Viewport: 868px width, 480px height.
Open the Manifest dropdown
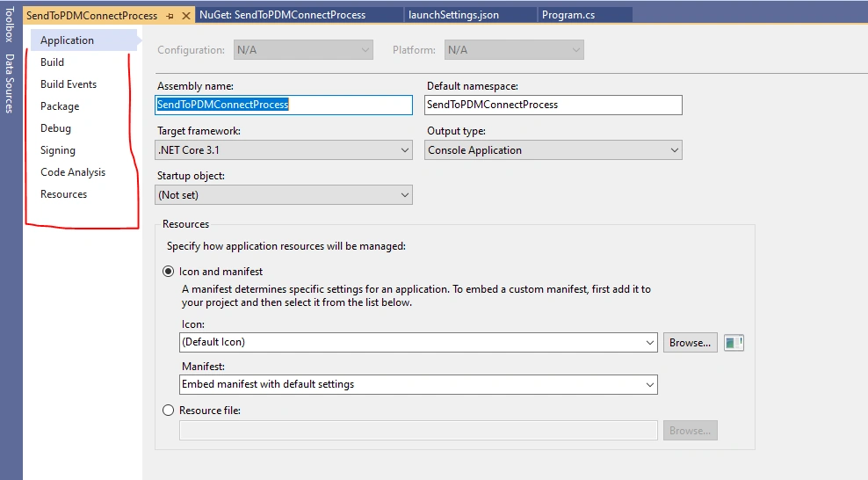click(418, 384)
